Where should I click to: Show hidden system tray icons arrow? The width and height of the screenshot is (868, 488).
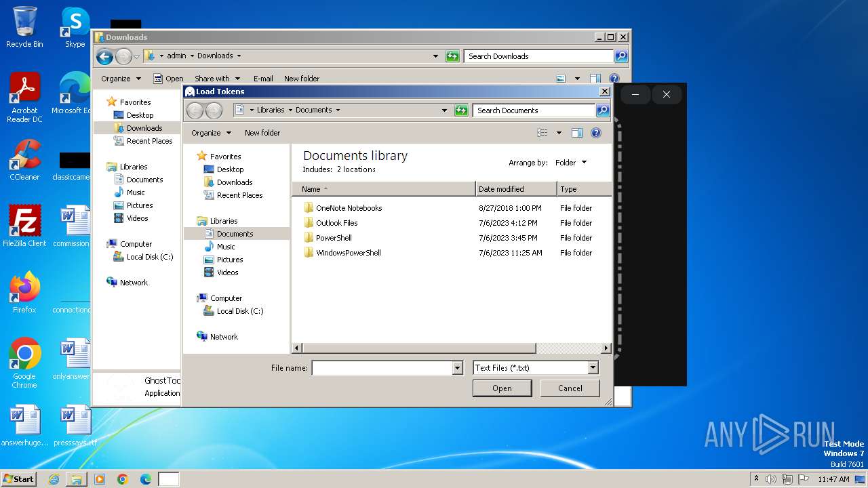(756, 479)
